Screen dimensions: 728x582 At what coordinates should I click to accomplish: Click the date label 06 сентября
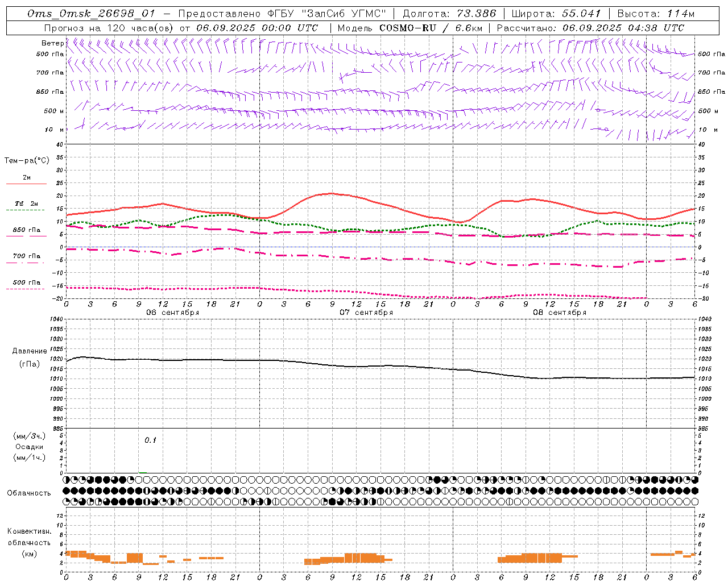(173, 313)
